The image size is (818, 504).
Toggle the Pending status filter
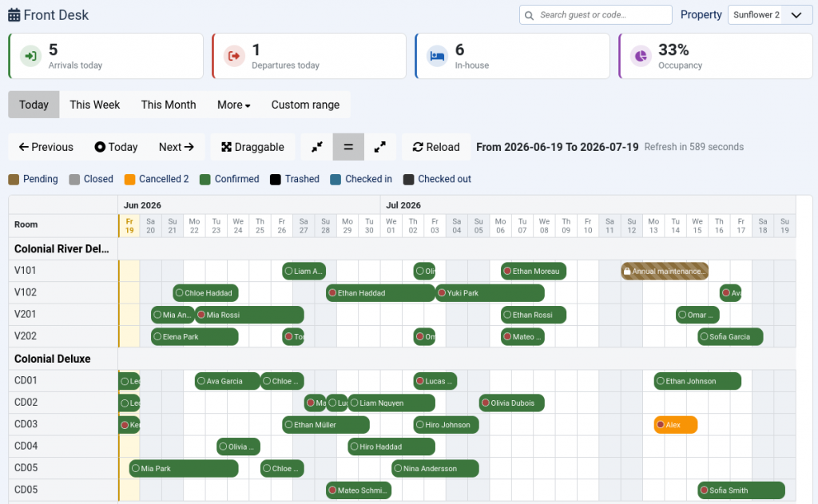[33, 179]
